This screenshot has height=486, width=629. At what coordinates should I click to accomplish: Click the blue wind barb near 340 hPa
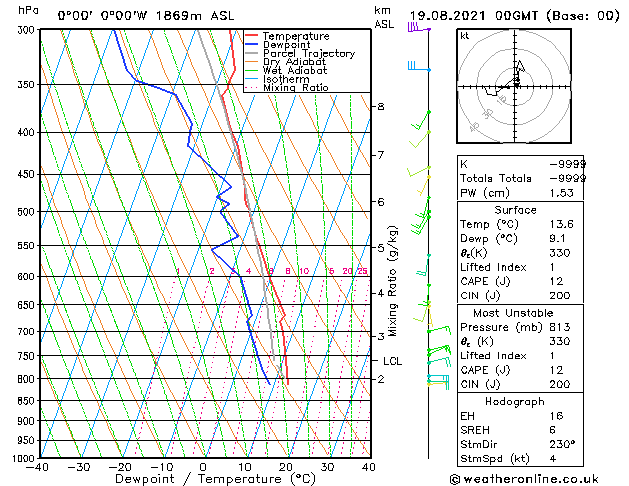[x=419, y=66]
